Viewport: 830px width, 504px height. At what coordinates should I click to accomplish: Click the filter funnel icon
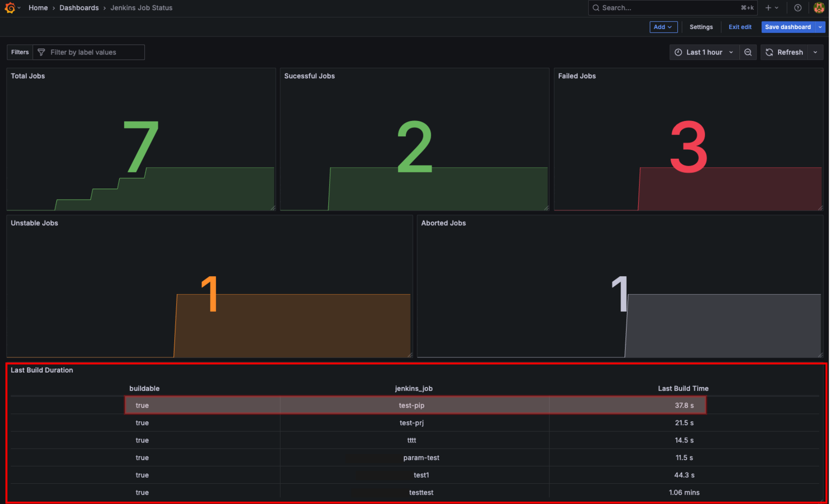click(41, 52)
